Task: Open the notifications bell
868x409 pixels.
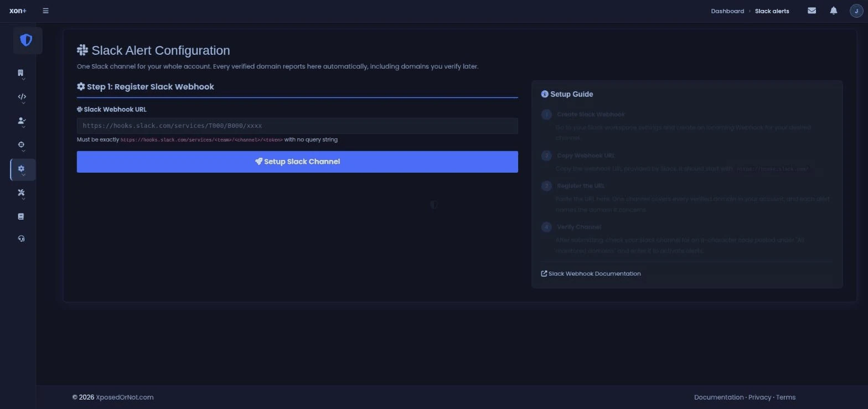Action: pyautogui.click(x=833, y=11)
